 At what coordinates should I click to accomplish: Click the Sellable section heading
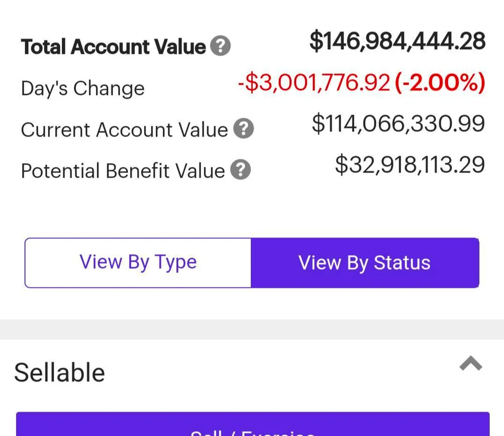coord(60,373)
